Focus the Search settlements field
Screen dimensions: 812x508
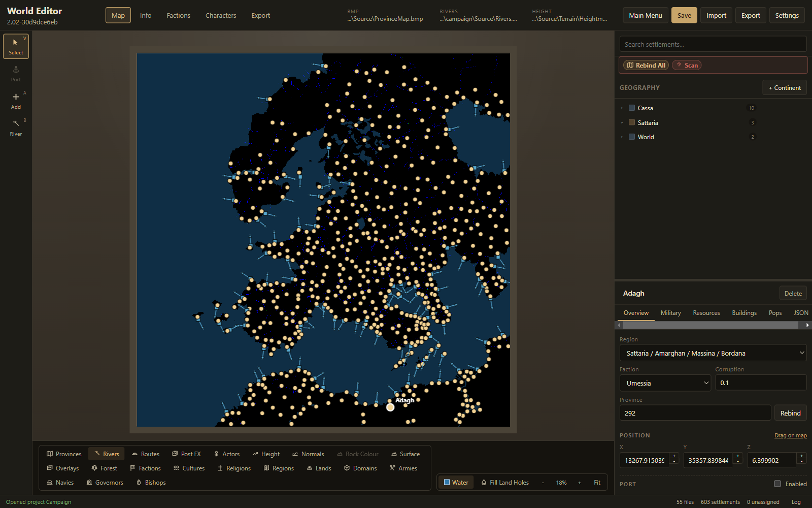click(713, 44)
